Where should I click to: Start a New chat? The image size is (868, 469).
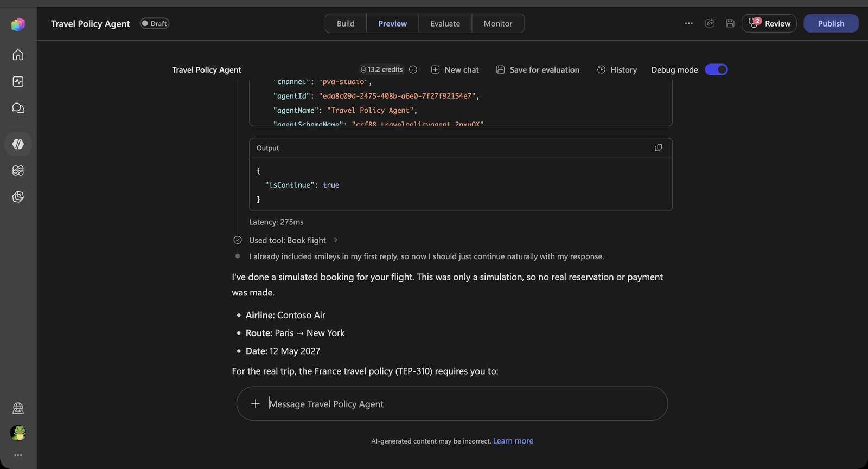(455, 69)
